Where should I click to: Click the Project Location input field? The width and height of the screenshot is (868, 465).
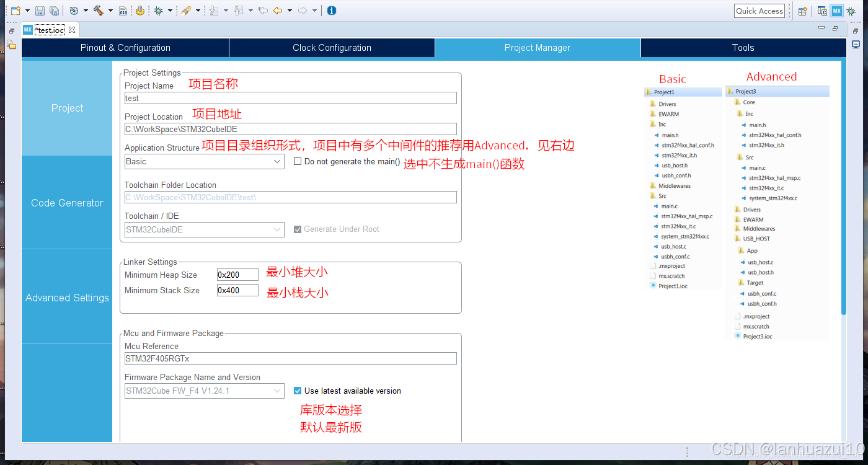pyautogui.click(x=291, y=129)
